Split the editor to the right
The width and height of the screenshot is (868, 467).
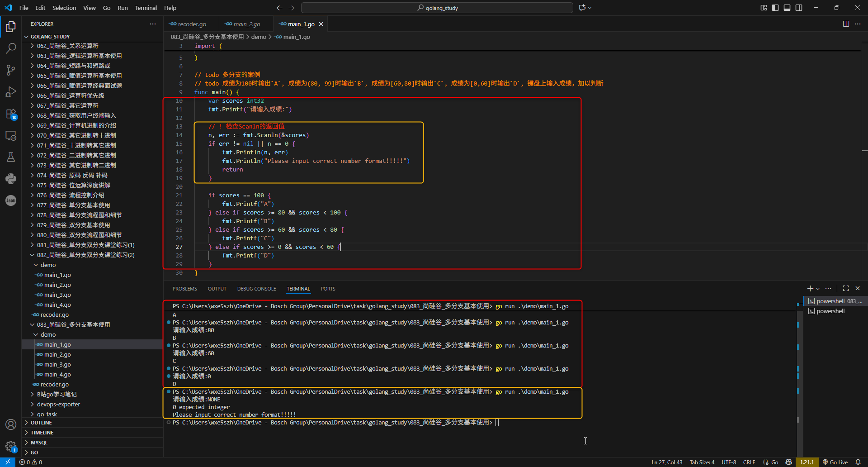coord(846,24)
